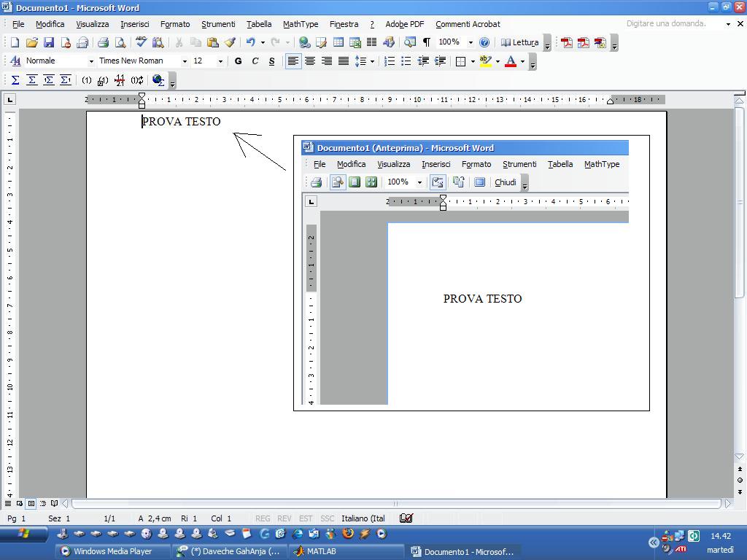Click the vertical scrollbar down arrow
Image resolution: width=747 pixels, height=560 pixels.
740,456
